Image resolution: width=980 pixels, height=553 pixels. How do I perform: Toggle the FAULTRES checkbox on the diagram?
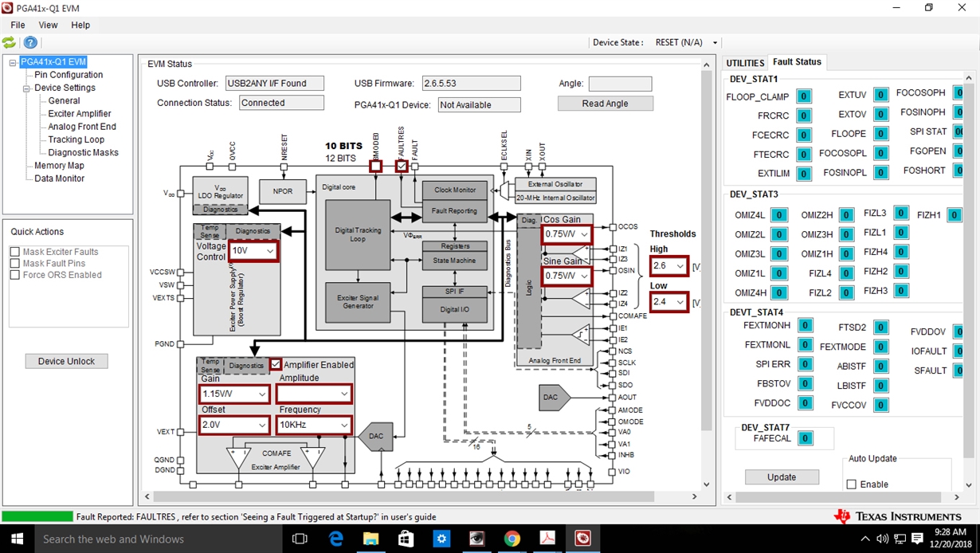coord(402,166)
